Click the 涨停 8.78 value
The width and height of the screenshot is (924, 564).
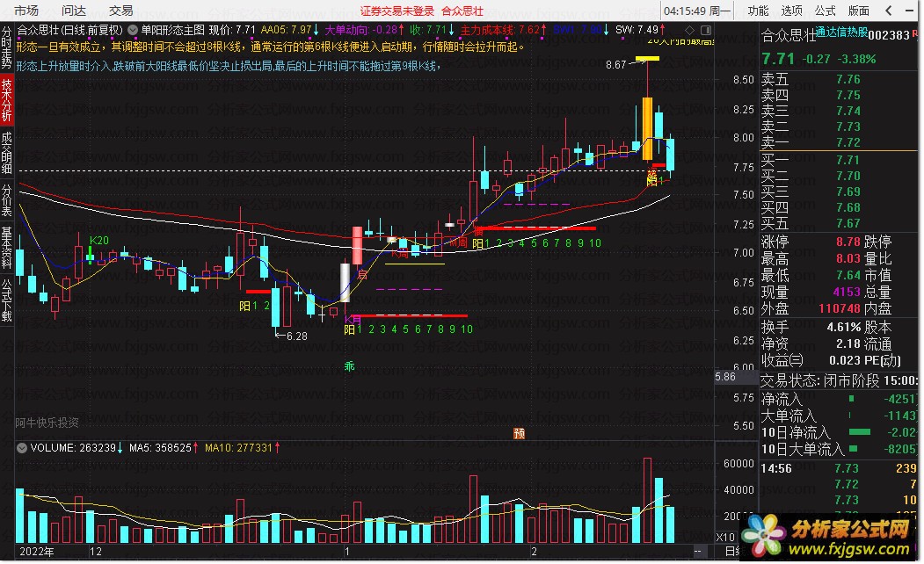coord(848,242)
